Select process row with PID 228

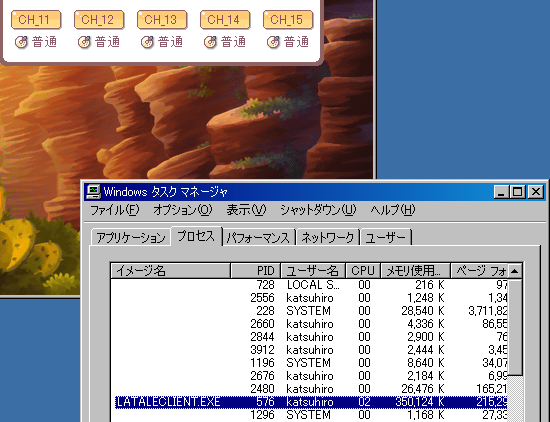[309, 311]
